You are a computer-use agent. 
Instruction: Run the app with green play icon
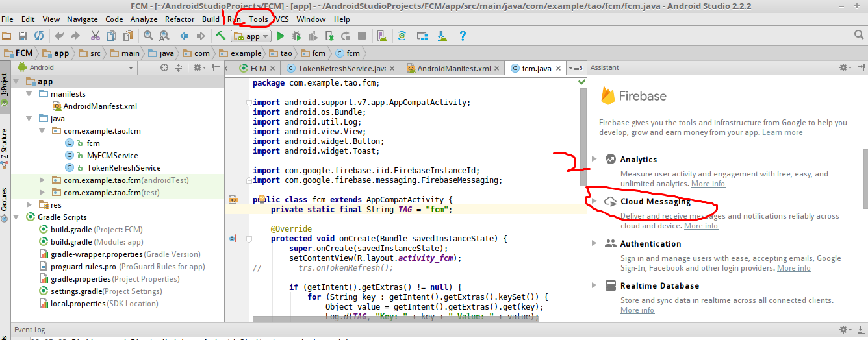tap(281, 36)
